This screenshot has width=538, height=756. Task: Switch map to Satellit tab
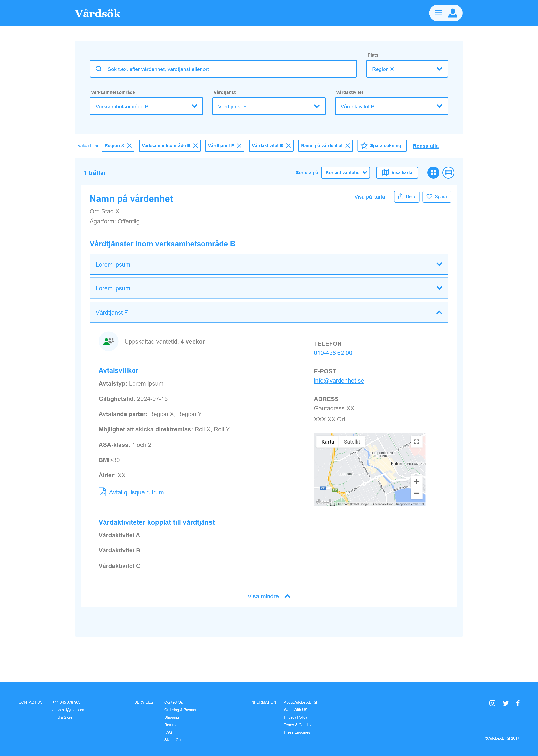pos(352,442)
